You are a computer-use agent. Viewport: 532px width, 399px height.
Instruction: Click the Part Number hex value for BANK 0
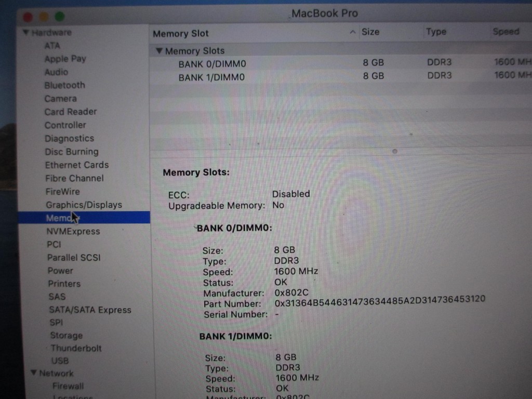click(x=380, y=301)
